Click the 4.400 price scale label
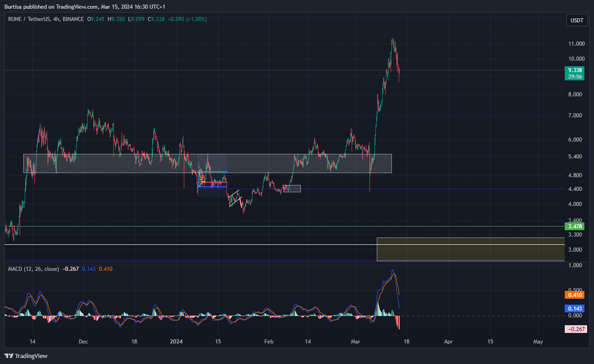The image size is (594, 364). (x=576, y=189)
